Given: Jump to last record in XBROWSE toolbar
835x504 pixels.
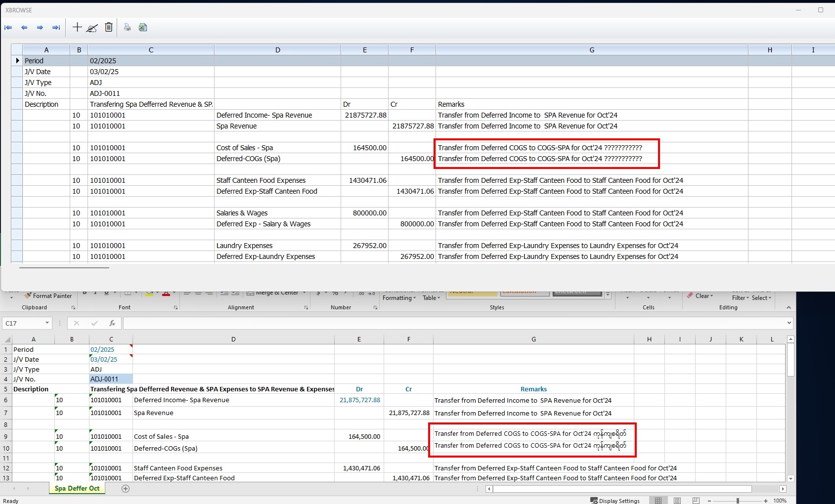Looking at the screenshot, I should [x=56, y=28].
